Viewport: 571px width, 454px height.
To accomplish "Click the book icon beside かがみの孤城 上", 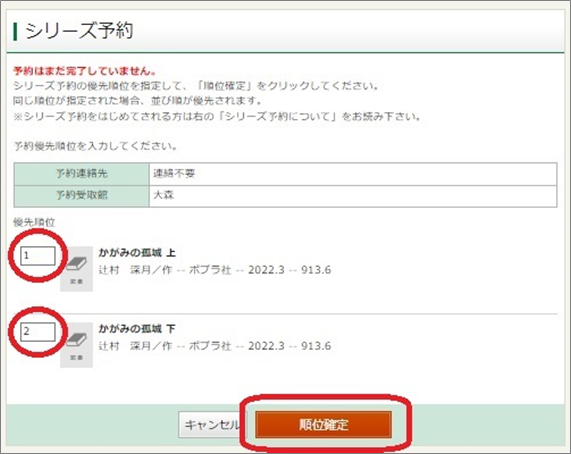I will click(76, 269).
